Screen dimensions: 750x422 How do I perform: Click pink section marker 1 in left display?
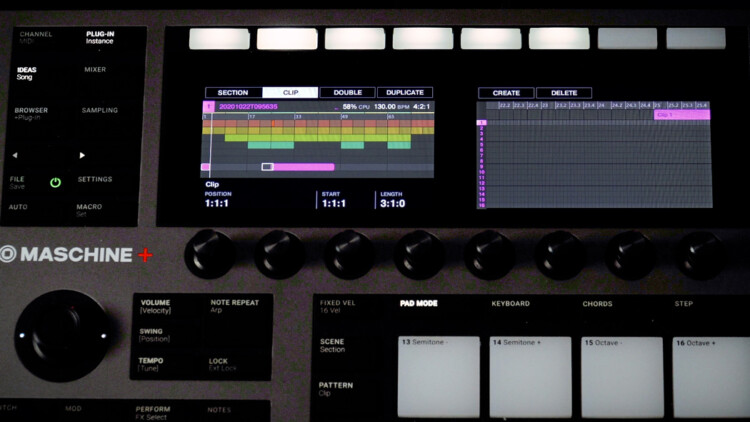click(x=209, y=106)
